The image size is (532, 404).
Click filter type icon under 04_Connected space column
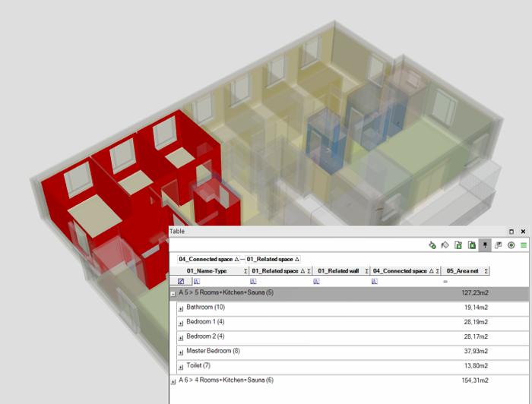[x=374, y=281]
